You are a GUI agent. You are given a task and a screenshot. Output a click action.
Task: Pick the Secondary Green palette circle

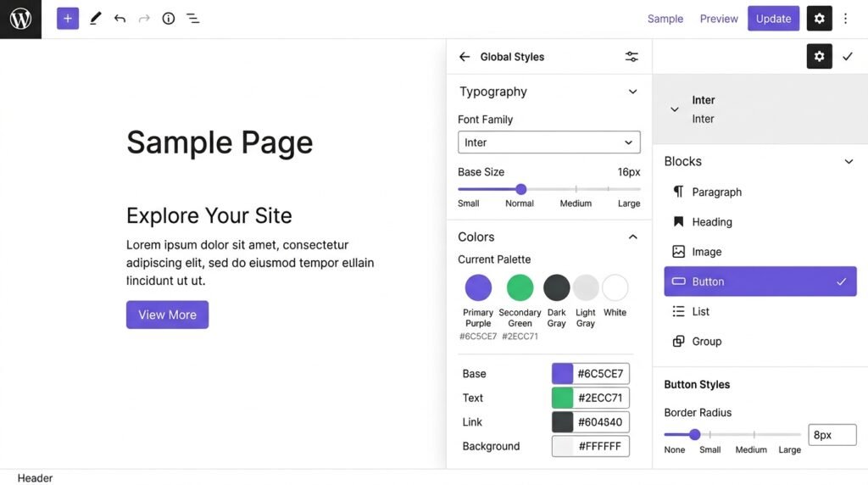520,287
